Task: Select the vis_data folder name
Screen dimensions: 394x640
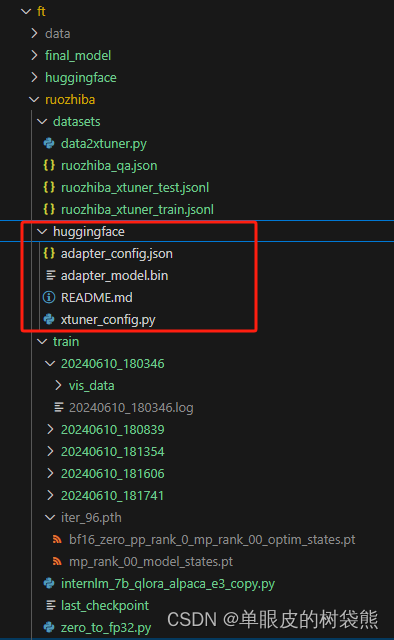Action: pos(91,386)
